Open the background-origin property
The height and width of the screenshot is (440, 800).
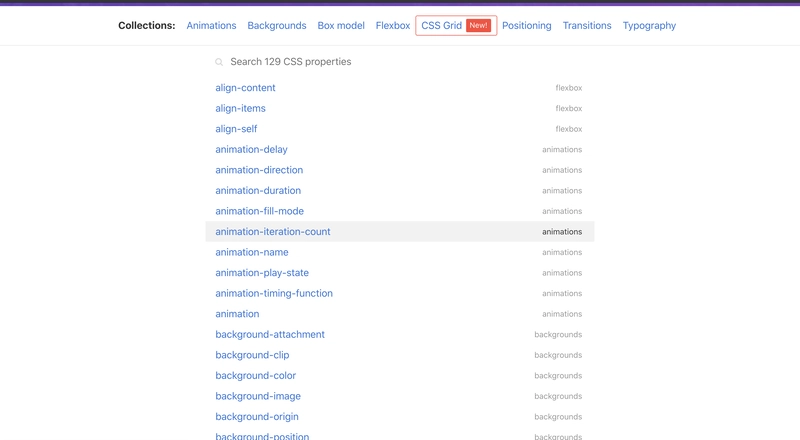point(257,417)
